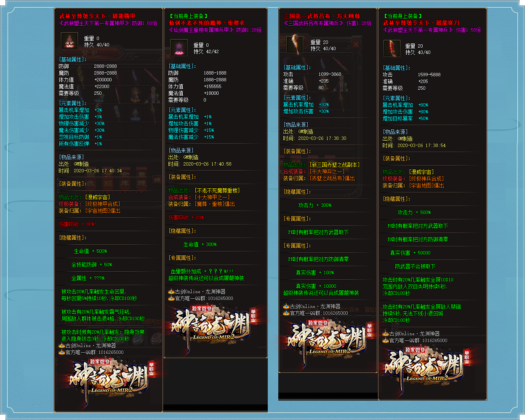The width and height of the screenshot is (525, 420).
Task: Click crown icon beside 古剑Online in 方天画戟 tooltip
Action: [x=286, y=306]
